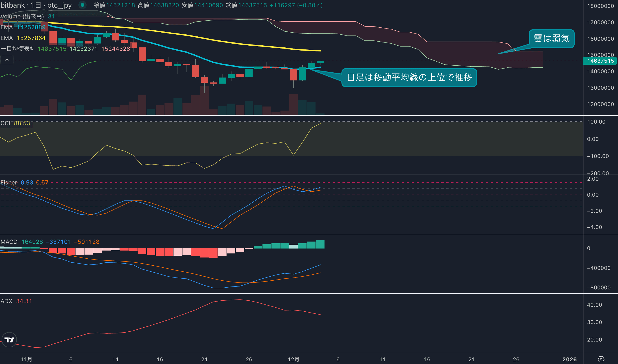Select the MACD indicator label
618x364 pixels.
click(9, 242)
